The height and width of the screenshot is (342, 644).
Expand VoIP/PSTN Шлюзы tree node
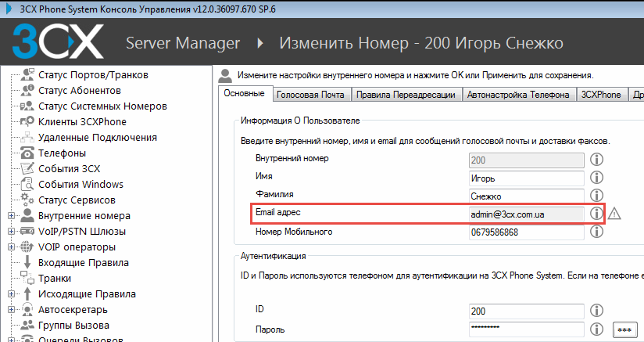click(x=11, y=231)
